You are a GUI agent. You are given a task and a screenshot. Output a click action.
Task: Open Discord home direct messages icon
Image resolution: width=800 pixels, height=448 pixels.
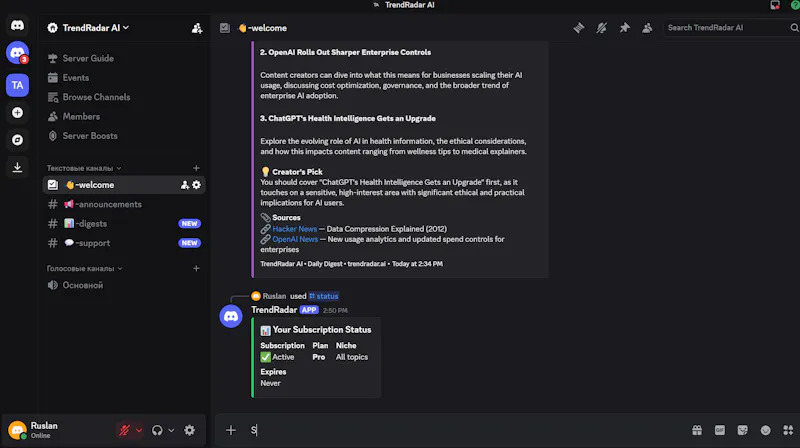point(17,25)
